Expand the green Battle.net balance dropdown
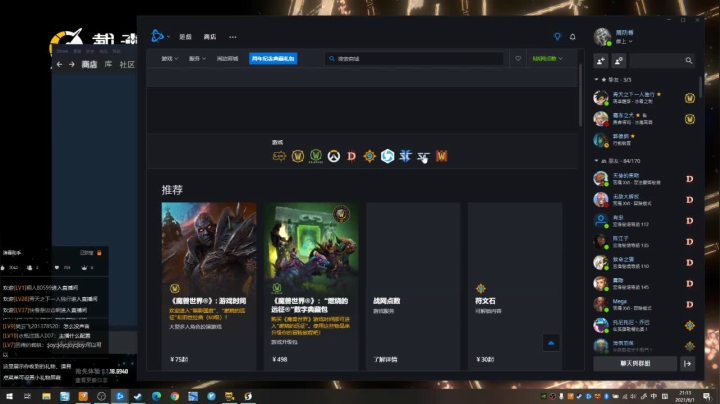This screenshot has height=404, width=720. pyautogui.click(x=547, y=59)
